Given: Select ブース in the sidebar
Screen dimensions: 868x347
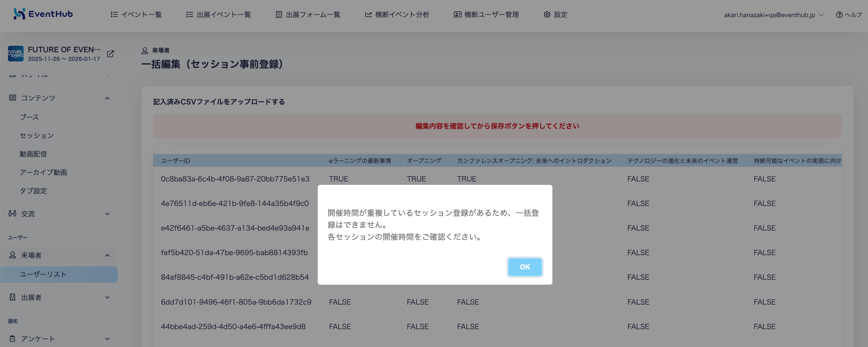Looking at the screenshot, I should 29,117.
